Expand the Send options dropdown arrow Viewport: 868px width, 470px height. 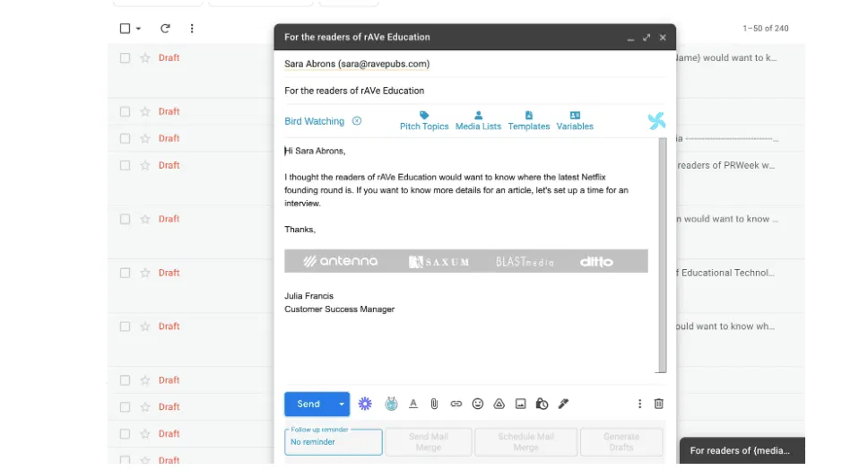[341, 405]
